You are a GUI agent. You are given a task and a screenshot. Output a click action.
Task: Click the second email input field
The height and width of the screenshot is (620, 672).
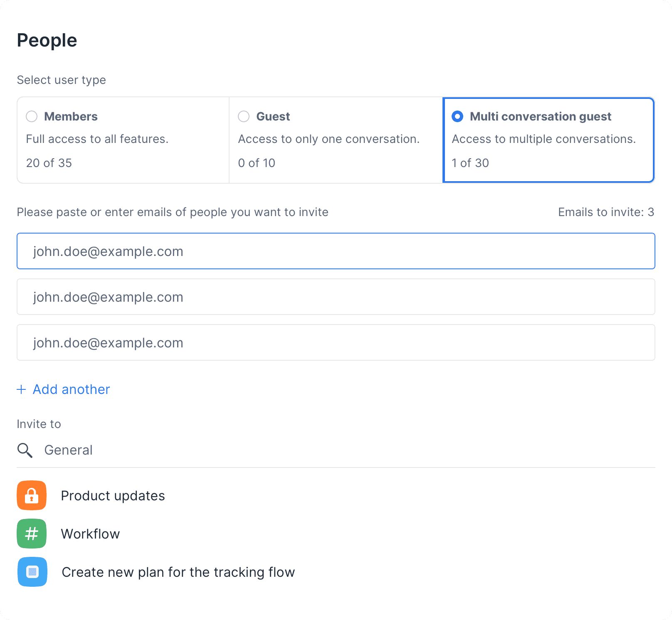pyautogui.click(x=335, y=297)
